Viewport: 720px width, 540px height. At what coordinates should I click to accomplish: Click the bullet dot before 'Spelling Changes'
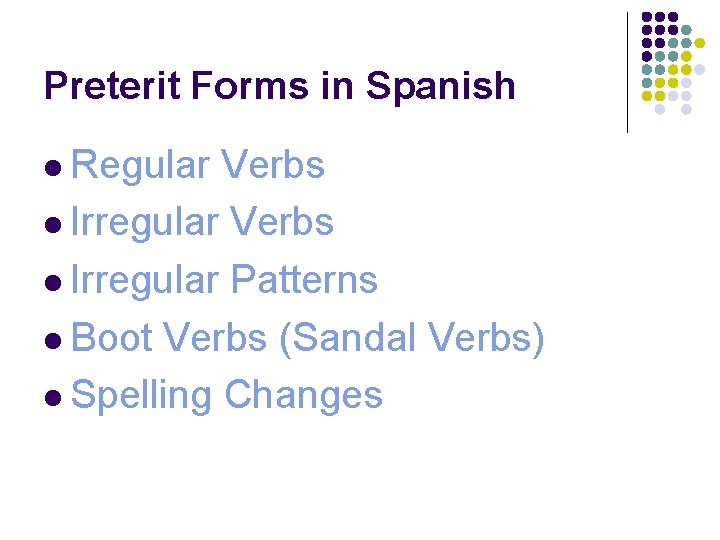[x=53, y=398]
